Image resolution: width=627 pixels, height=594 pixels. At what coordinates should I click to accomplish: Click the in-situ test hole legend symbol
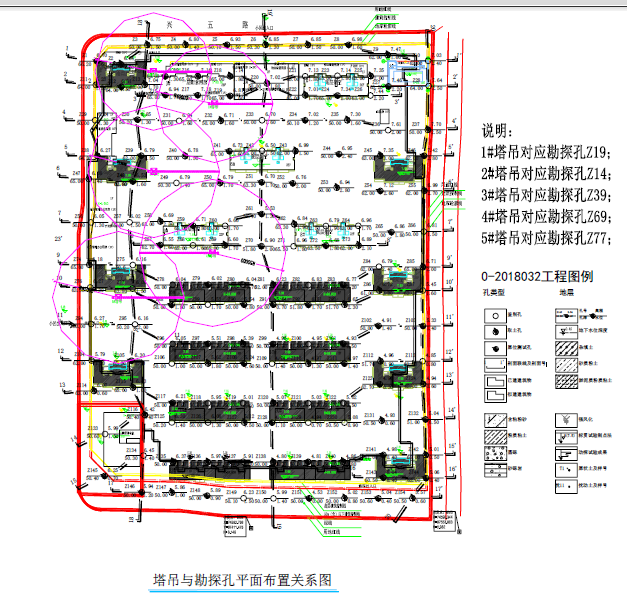(x=495, y=348)
